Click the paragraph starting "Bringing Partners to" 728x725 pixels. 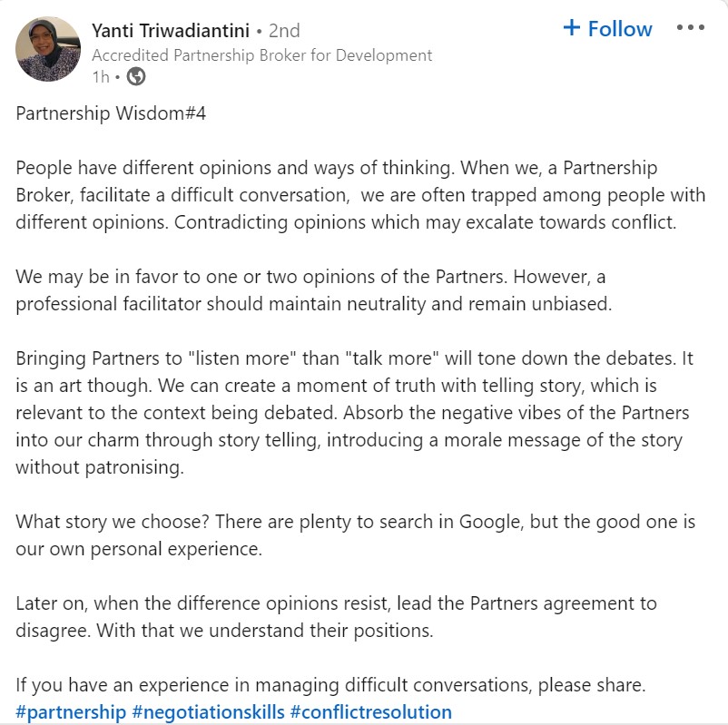(x=352, y=412)
